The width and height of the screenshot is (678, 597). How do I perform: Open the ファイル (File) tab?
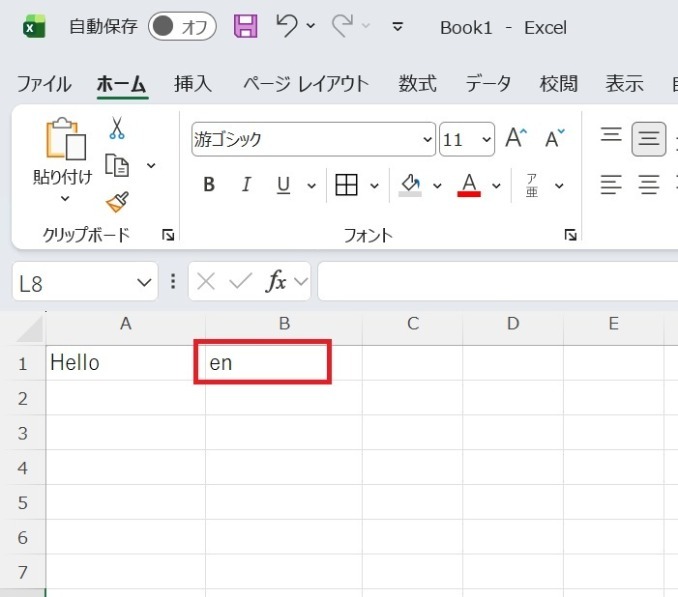(x=44, y=83)
